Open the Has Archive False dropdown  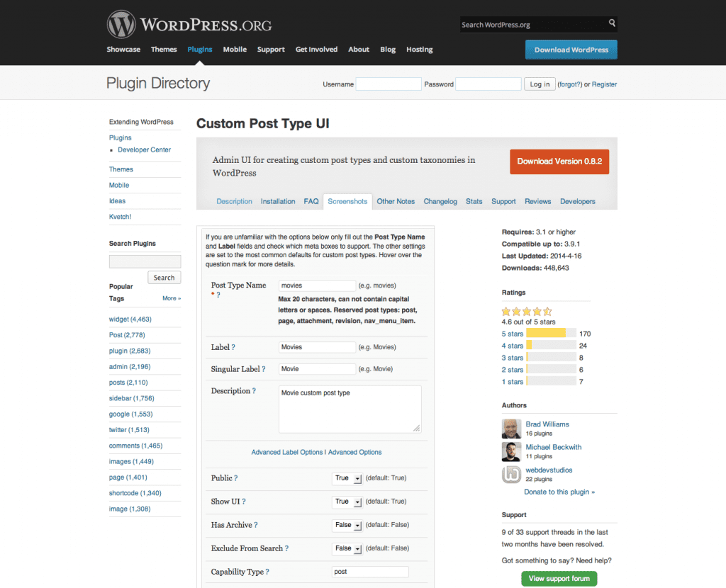(x=347, y=525)
